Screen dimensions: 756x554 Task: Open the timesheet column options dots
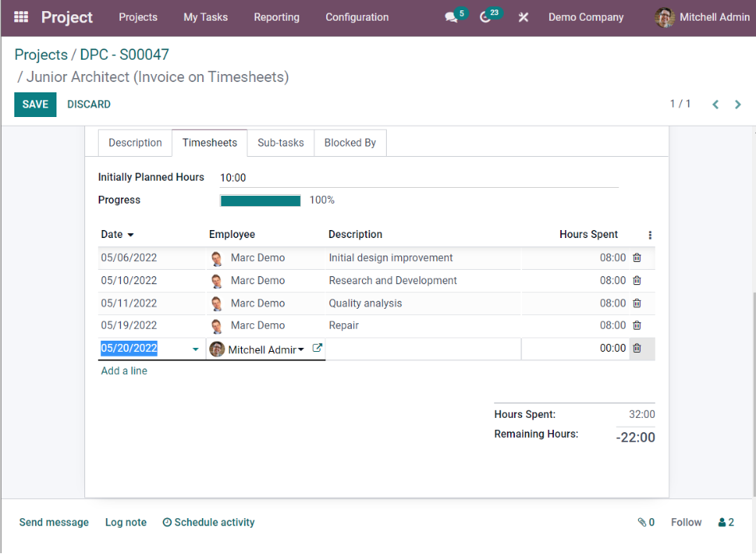650,236
